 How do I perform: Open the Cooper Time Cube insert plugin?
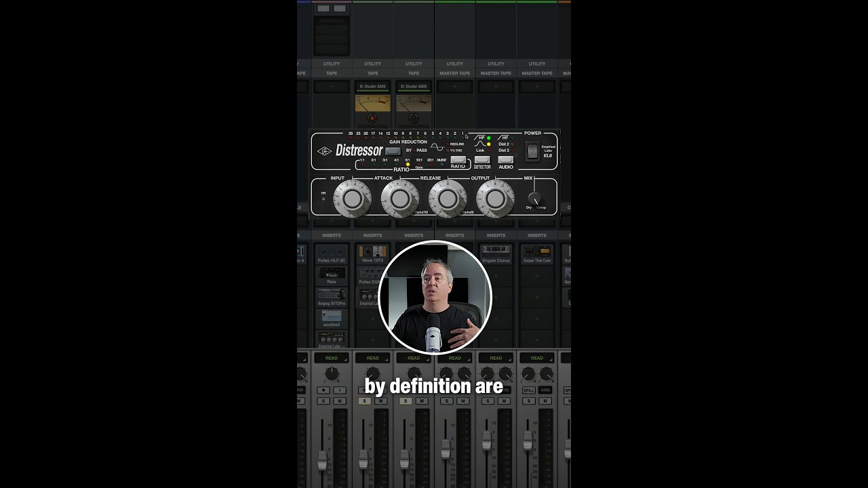537,255
